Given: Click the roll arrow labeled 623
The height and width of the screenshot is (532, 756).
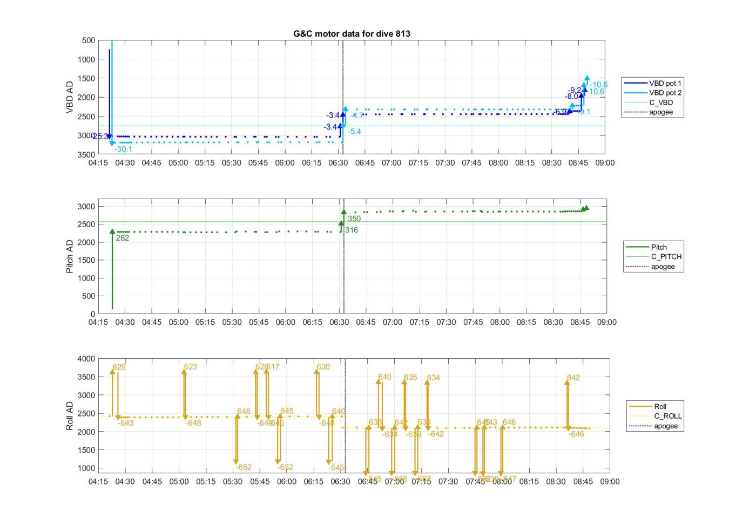Looking at the screenshot, I should point(184,394).
